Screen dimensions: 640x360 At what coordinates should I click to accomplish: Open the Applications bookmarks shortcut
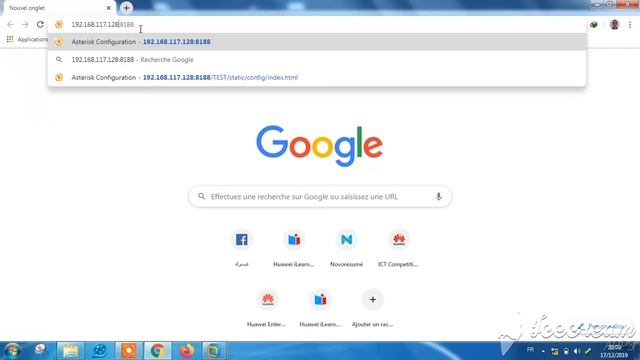click(27, 39)
